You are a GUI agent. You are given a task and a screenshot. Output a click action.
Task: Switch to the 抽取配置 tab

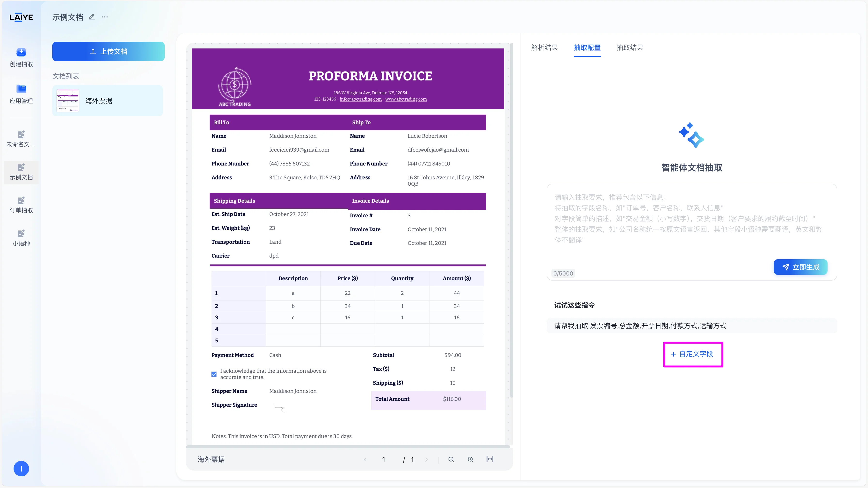tap(587, 47)
